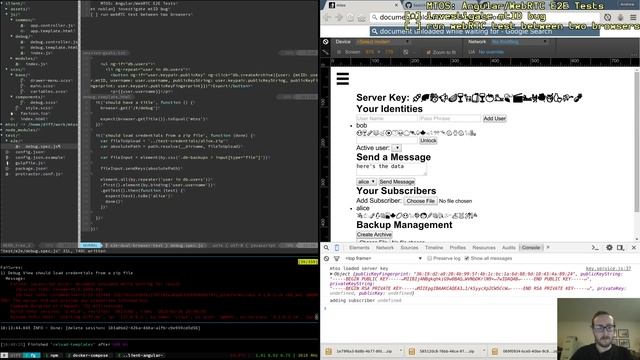Click the page's vertical scrollbar

click(637, 141)
